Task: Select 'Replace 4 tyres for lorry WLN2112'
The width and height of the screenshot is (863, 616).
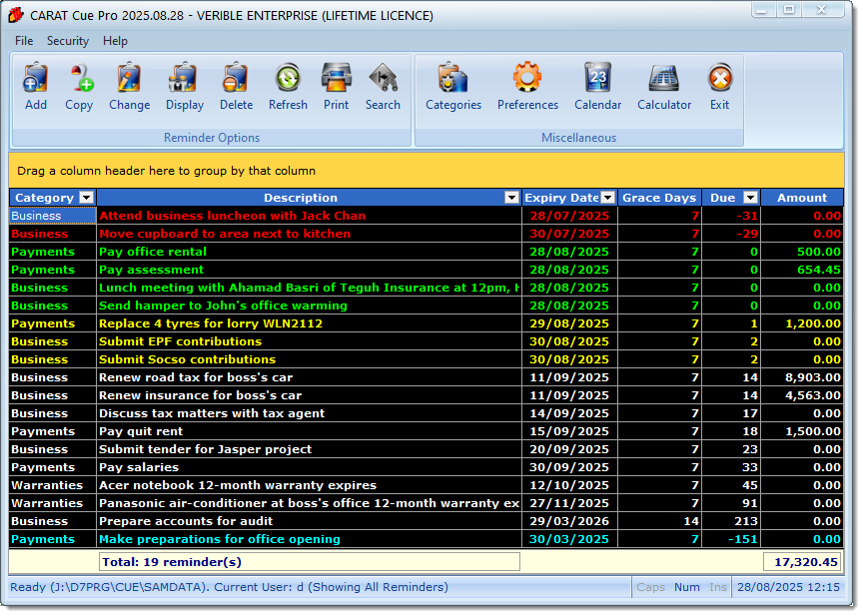Action: pos(426,323)
